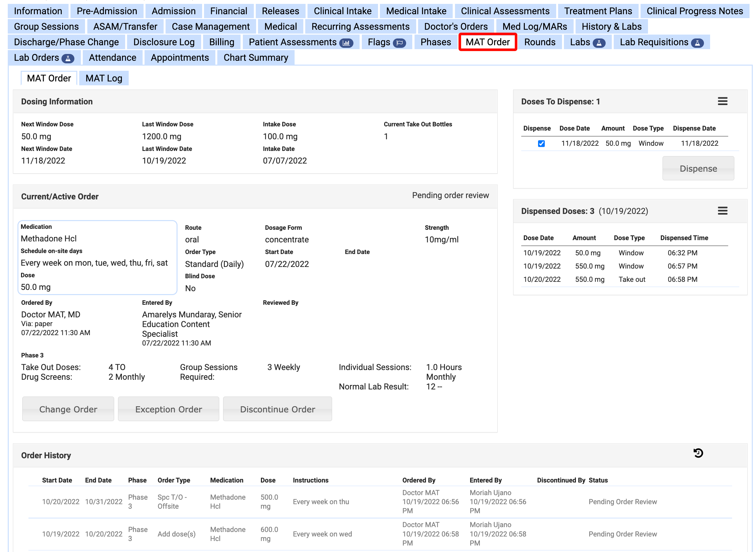This screenshot has height=552, width=756.
Task: Open the Chart Summary tab
Action: (x=256, y=58)
